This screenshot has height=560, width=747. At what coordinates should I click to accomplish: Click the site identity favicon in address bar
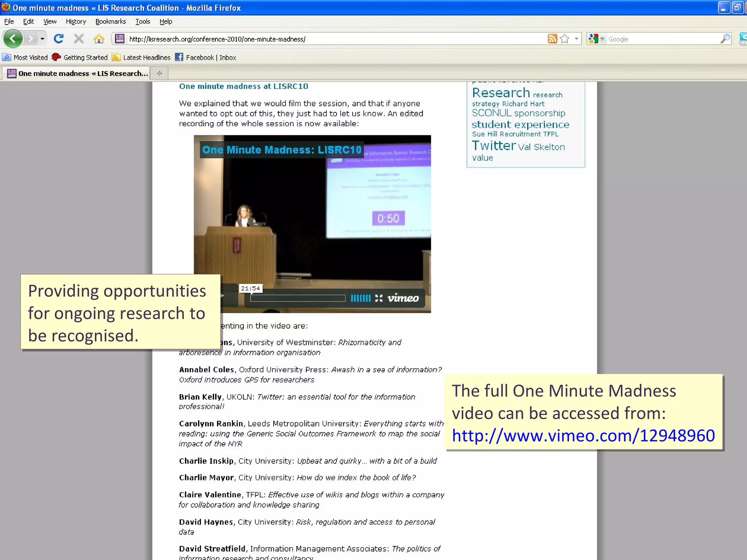tap(120, 39)
